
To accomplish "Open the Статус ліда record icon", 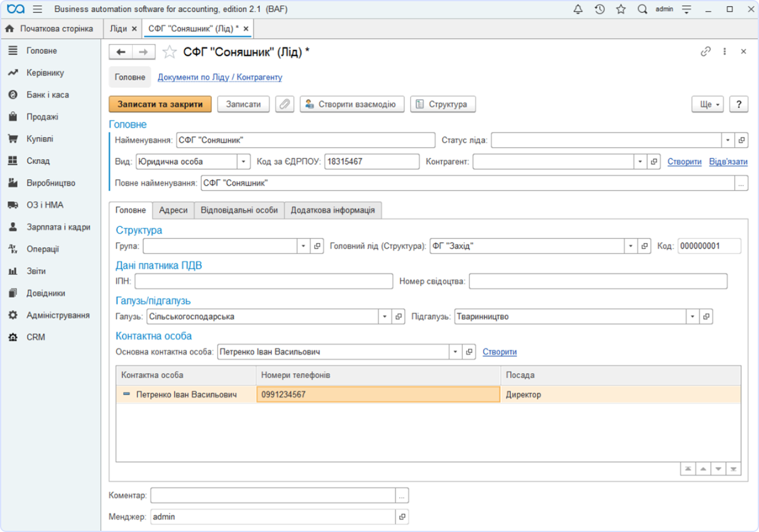I will (x=742, y=140).
